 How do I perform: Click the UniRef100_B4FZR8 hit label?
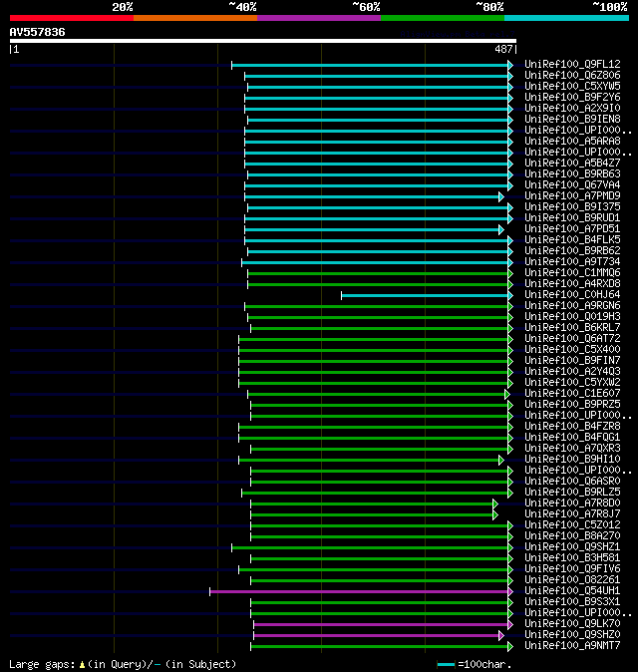pos(572,427)
